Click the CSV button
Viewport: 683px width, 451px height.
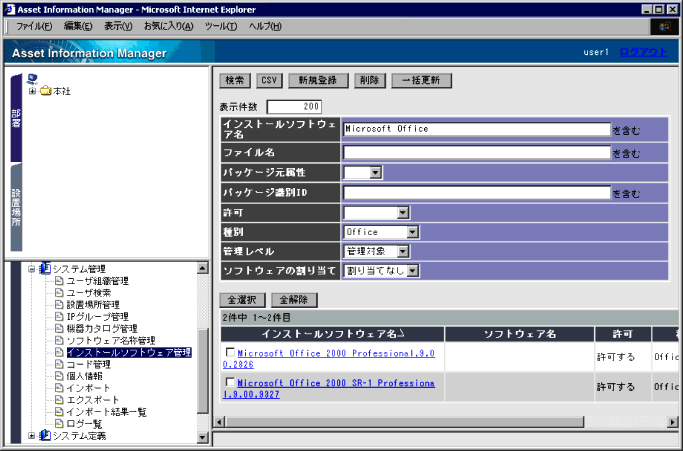[269, 80]
